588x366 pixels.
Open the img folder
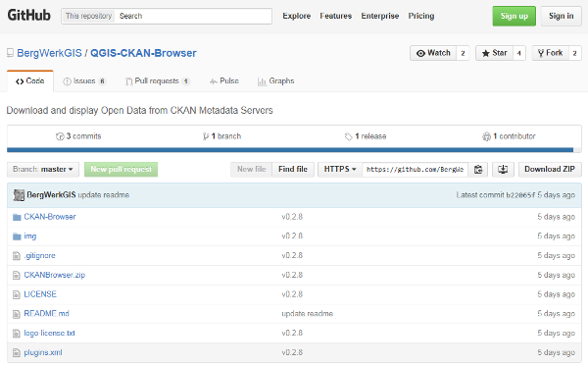(x=30, y=236)
